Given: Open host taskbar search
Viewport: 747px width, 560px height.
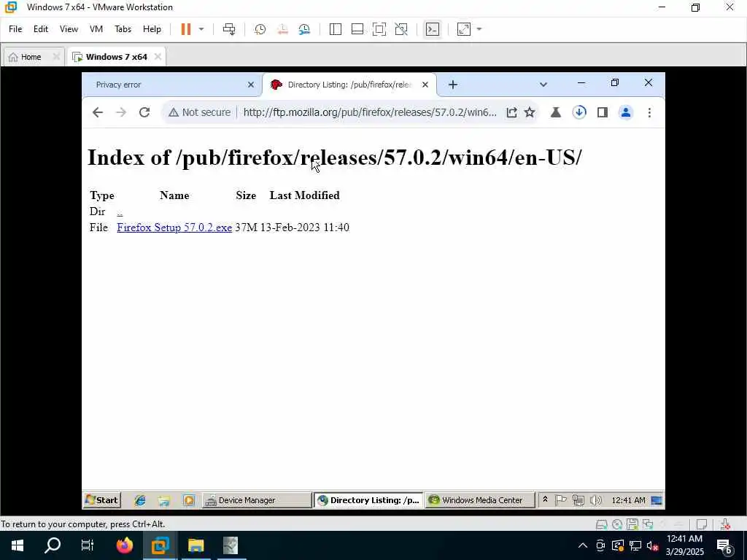Looking at the screenshot, I should pos(53,545).
